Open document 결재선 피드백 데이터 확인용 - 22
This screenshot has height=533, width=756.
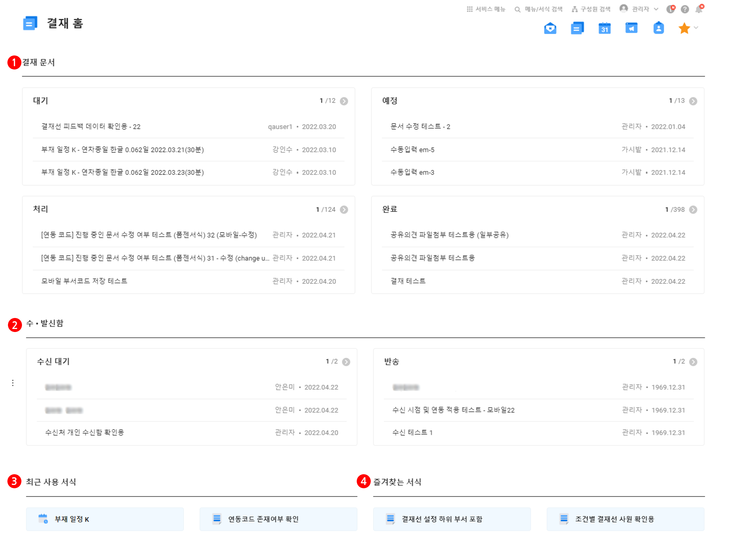[188, 127]
